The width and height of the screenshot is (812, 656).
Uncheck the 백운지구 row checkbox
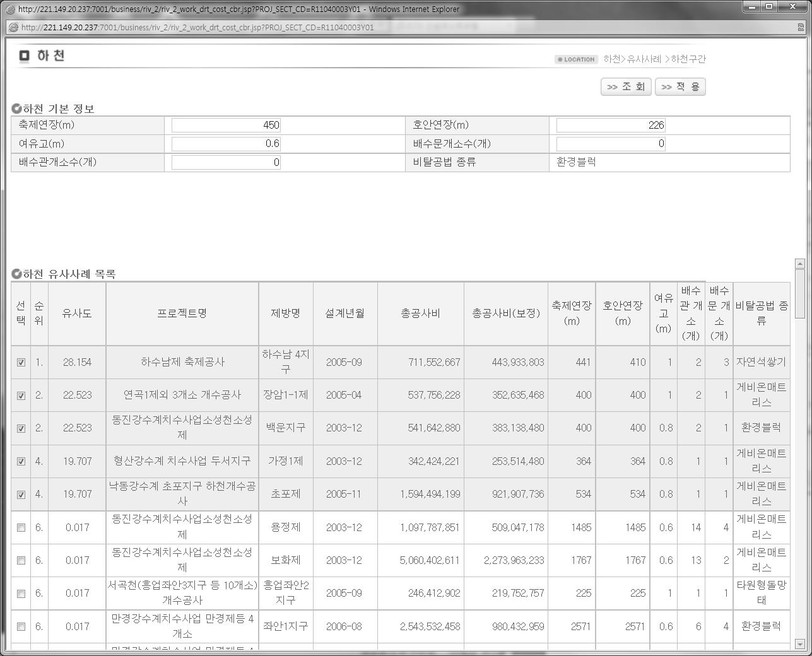pos(21,428)
